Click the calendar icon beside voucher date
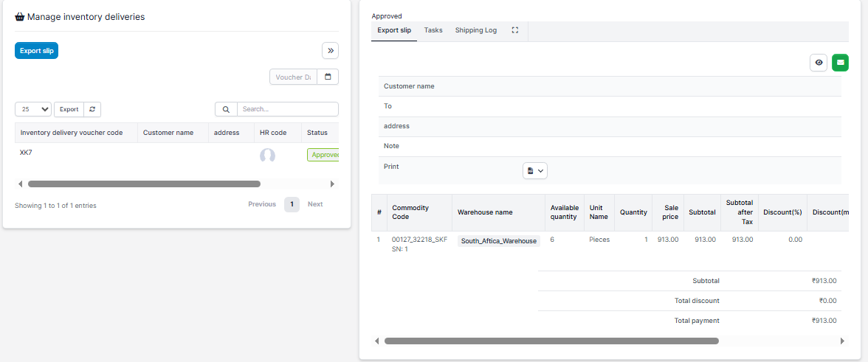The image size is (868, 362). pyautogui.click(x=328, y=77)
